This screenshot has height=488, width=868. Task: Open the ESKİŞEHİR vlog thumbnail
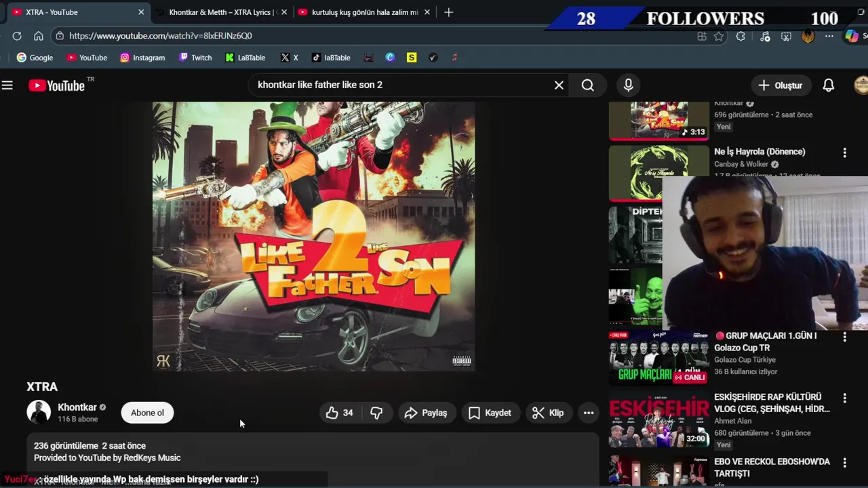(x=658, y=420)
